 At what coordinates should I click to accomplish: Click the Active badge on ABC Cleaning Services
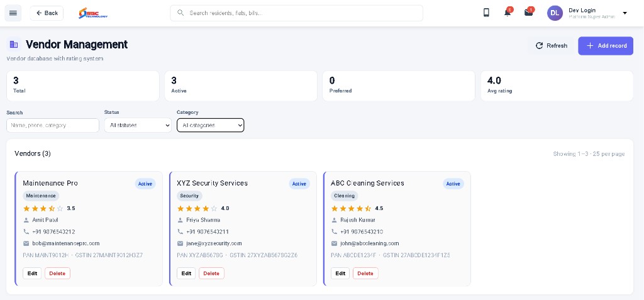click(x=453, y=184)
